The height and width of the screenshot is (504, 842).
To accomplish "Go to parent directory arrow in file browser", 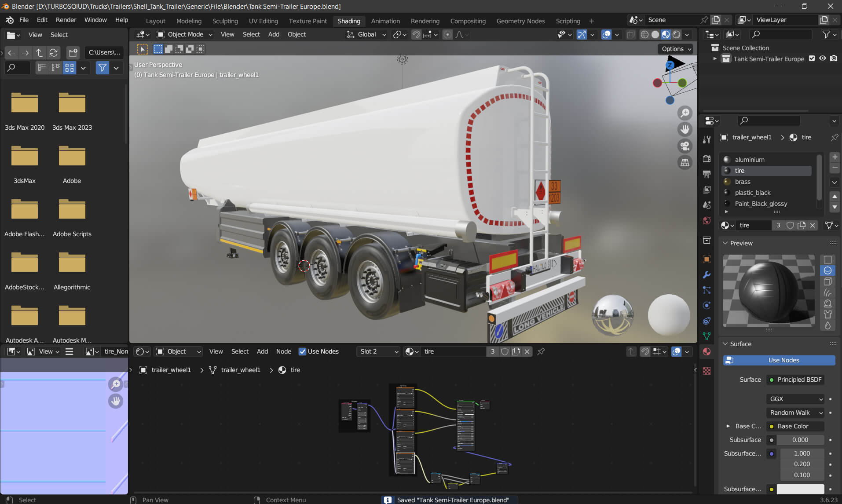I will click(39, 53).
